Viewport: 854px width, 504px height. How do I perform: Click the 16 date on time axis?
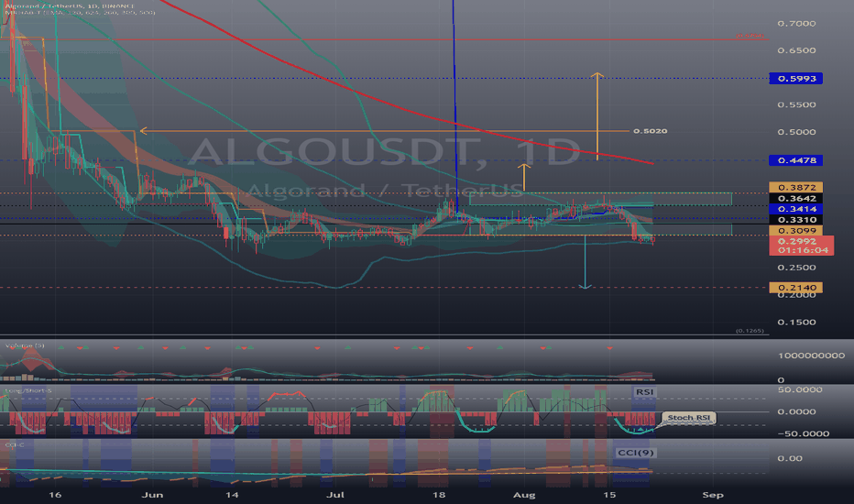(x=55, y=495)
